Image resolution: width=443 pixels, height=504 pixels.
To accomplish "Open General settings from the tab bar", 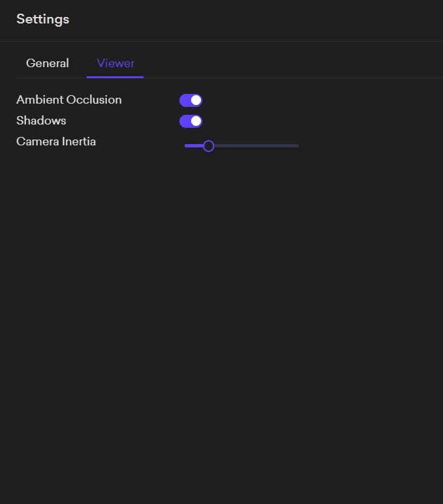I will pos(48,63).
